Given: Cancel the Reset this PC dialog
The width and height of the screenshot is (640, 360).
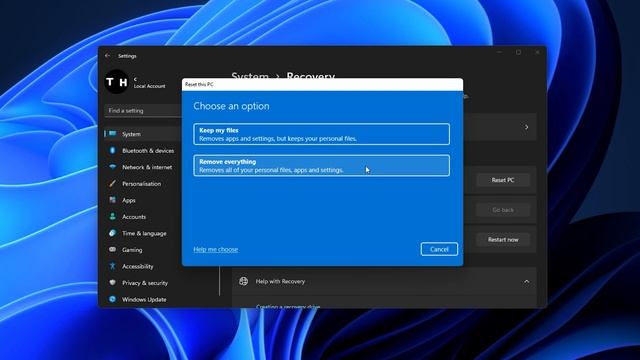Looking at the screenshot, I should click(x=439, y=249).
